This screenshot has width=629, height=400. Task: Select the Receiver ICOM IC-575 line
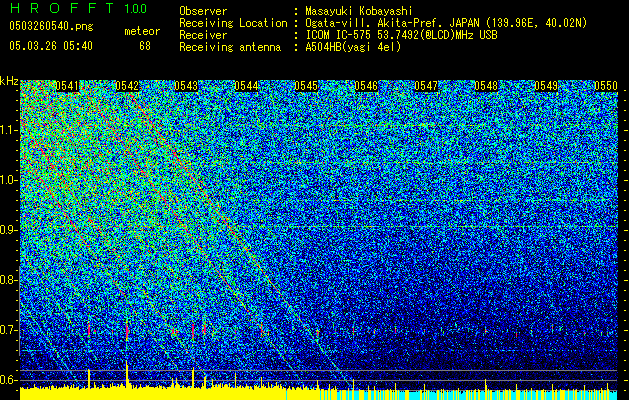point(401,35)
